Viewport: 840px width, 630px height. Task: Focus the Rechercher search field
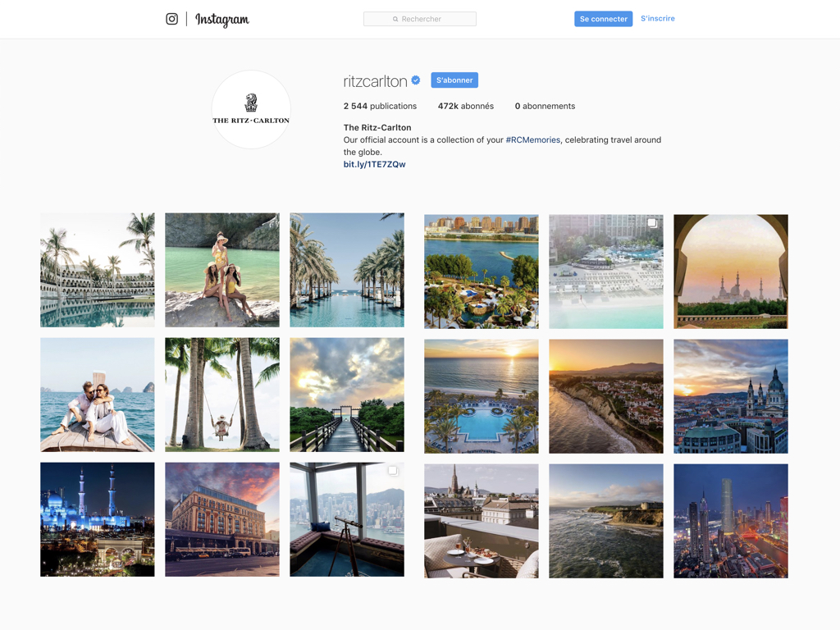(420, 19)
